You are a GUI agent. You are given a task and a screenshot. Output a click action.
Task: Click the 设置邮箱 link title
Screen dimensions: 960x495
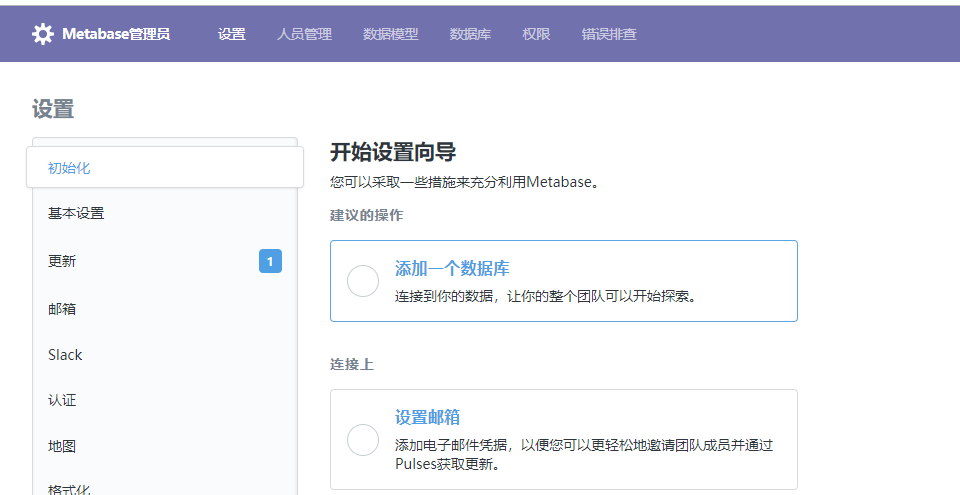pyautogui.click(x=427, y=417)
